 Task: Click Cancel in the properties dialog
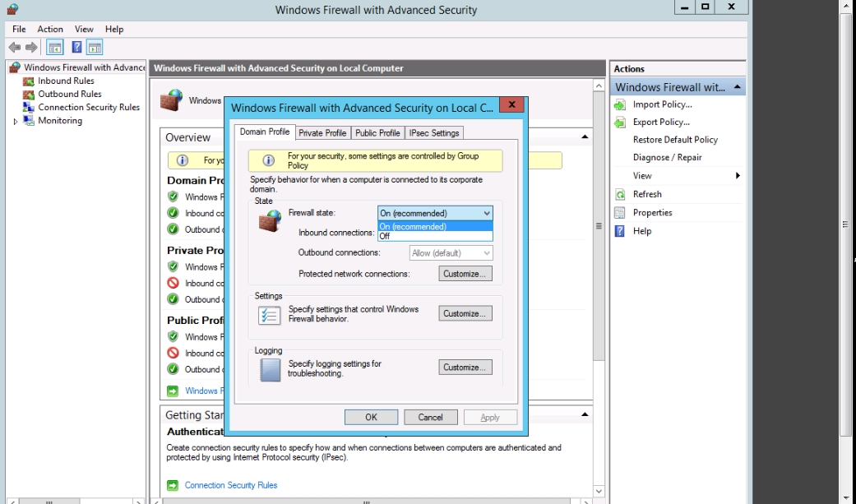(430, 417)
